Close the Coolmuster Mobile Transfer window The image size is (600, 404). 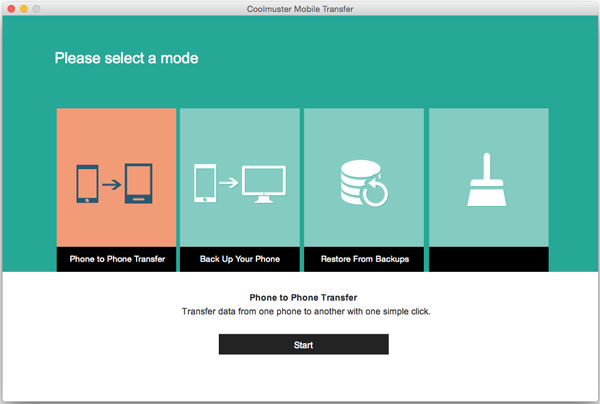coord(9,8)
